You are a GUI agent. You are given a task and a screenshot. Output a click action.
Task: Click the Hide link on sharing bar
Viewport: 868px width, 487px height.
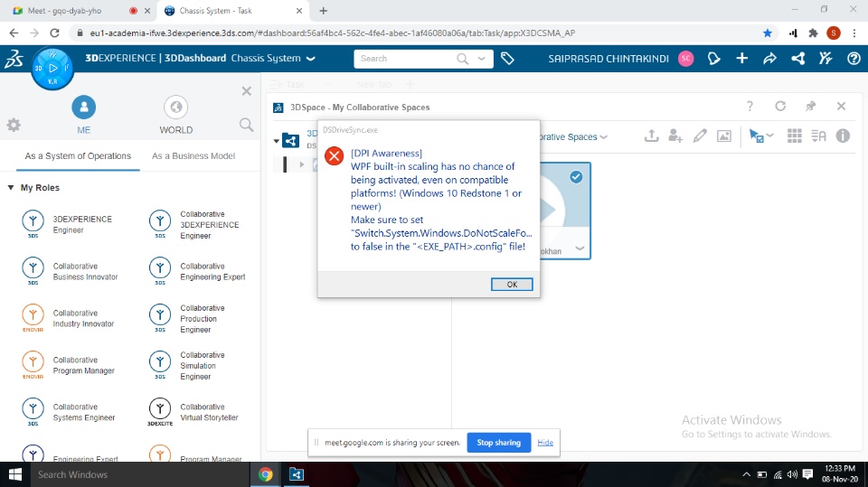[545, 442]
